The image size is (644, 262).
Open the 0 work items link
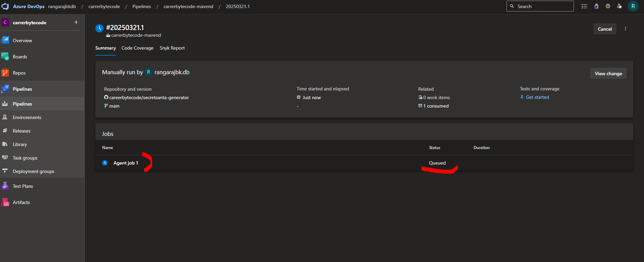(436, 97)
